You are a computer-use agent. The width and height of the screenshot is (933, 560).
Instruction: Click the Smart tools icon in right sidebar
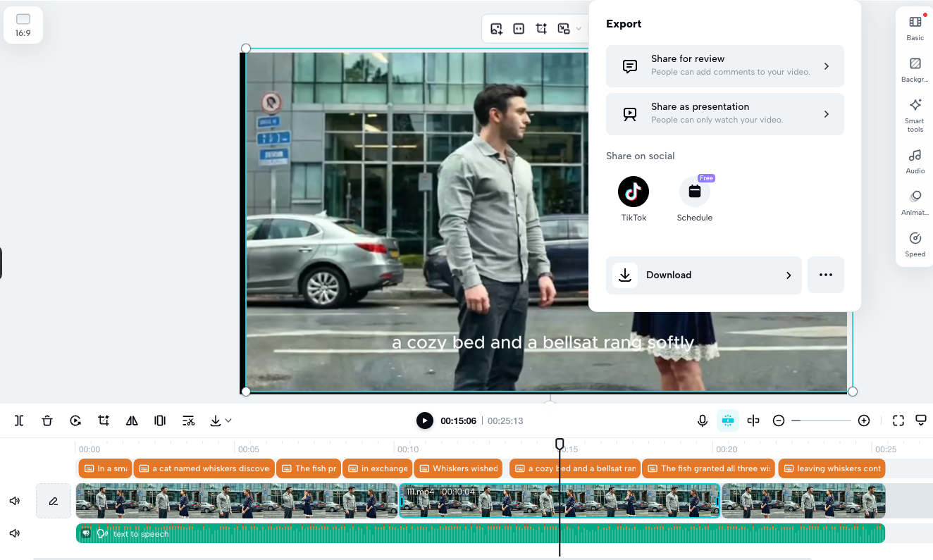(x=914, y=115)
